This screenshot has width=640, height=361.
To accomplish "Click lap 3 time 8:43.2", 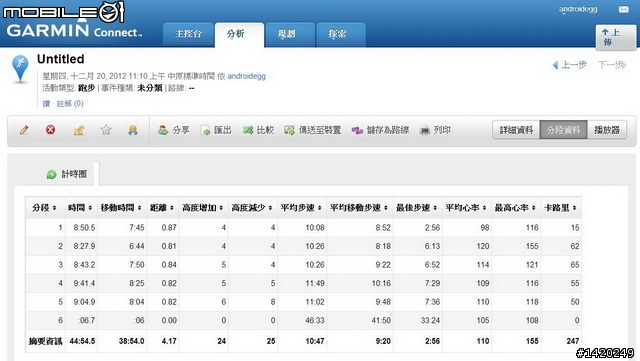I will pyautogui.click(x=84, y=265).
